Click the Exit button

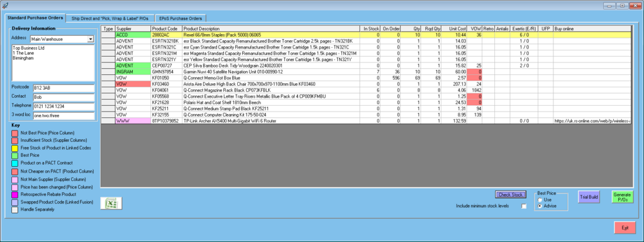tap(625, 228)
